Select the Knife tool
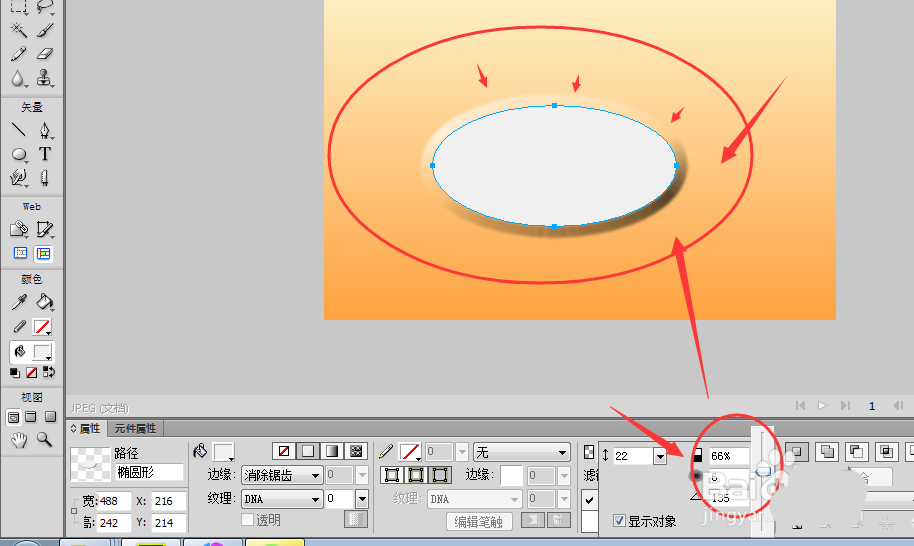The width and height of the screenshot is (914, 546). pos(45,178)
